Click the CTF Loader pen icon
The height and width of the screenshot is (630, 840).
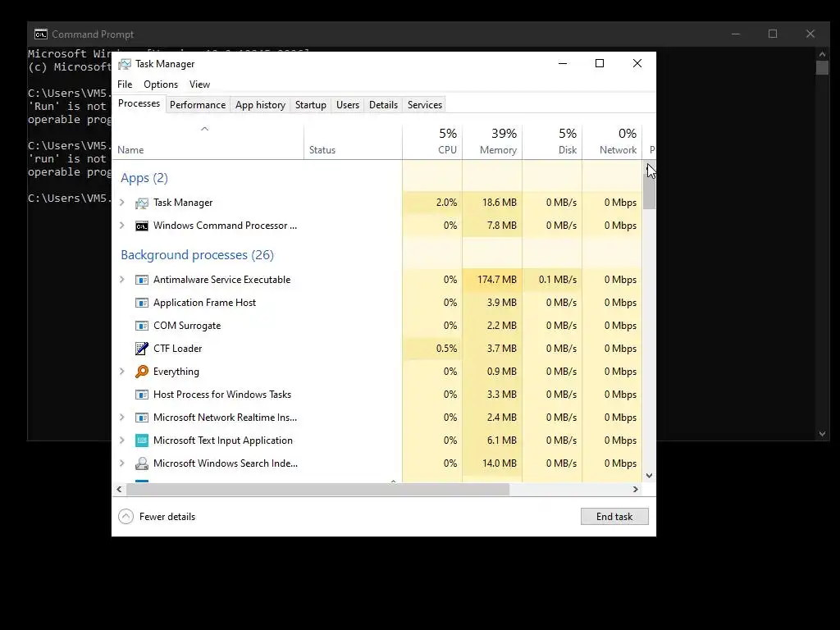[141, 349]
